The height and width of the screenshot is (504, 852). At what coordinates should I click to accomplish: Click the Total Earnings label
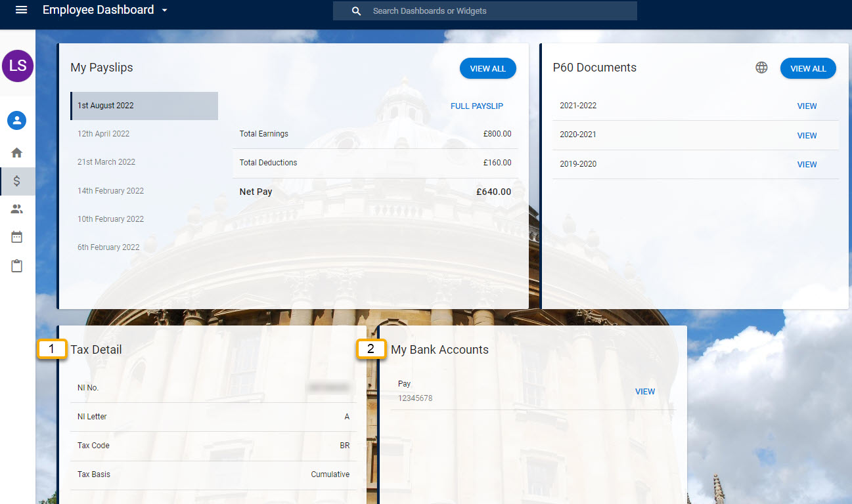(x=263, y=134)
